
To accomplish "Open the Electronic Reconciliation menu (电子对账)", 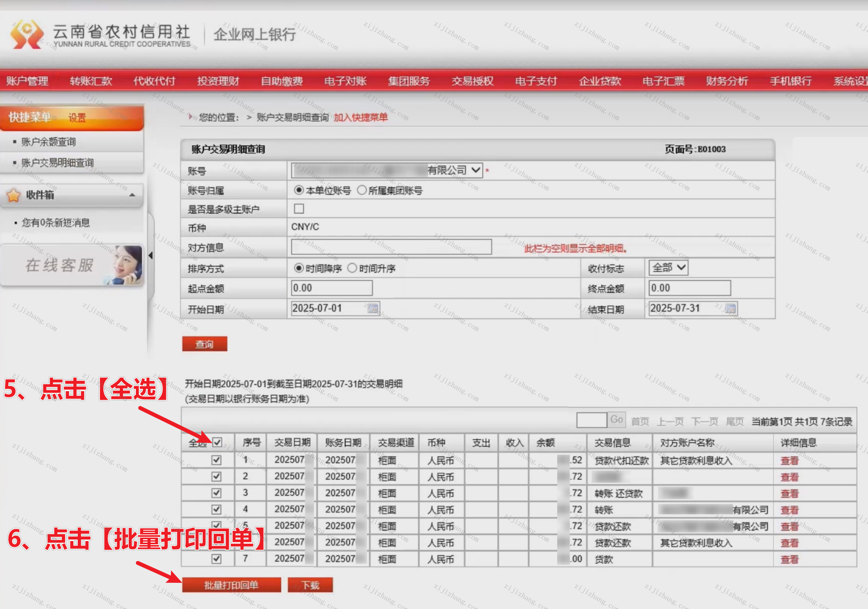I will (345, 81).
